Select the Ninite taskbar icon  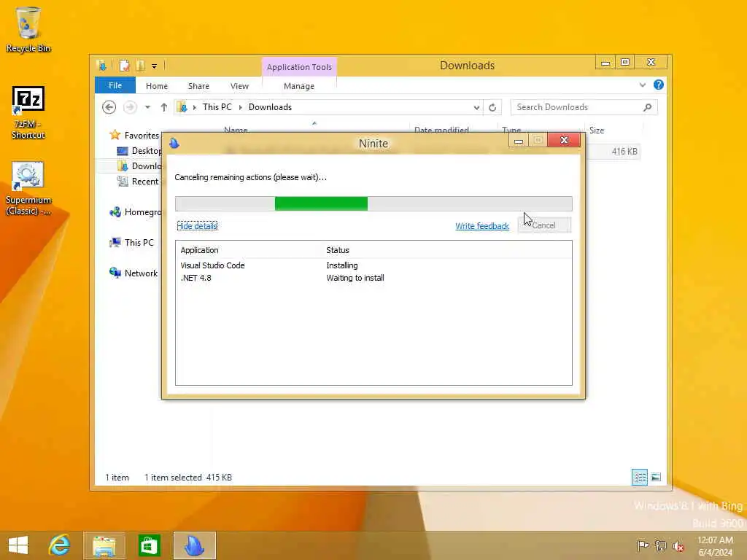coord(194,545)
